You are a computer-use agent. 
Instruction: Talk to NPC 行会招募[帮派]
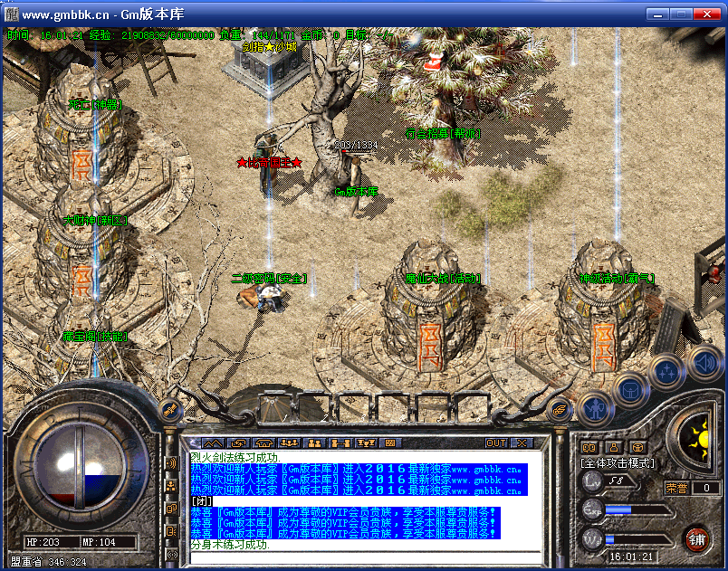(443, 134)
